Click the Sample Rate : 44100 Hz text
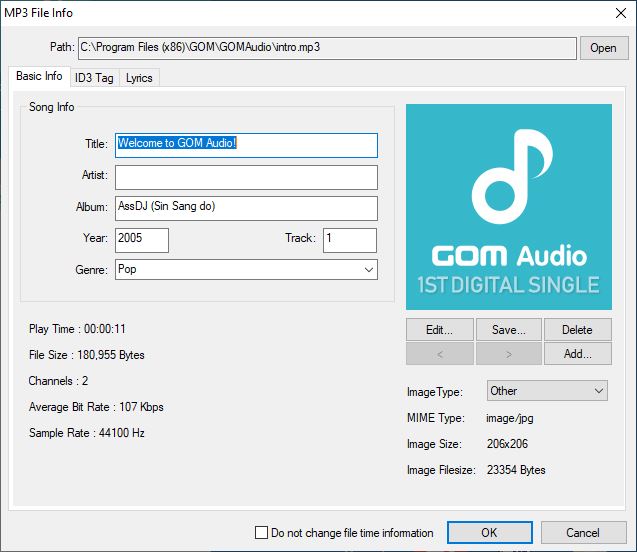Viewport: 637px width, 552px height. click(87, 433)
